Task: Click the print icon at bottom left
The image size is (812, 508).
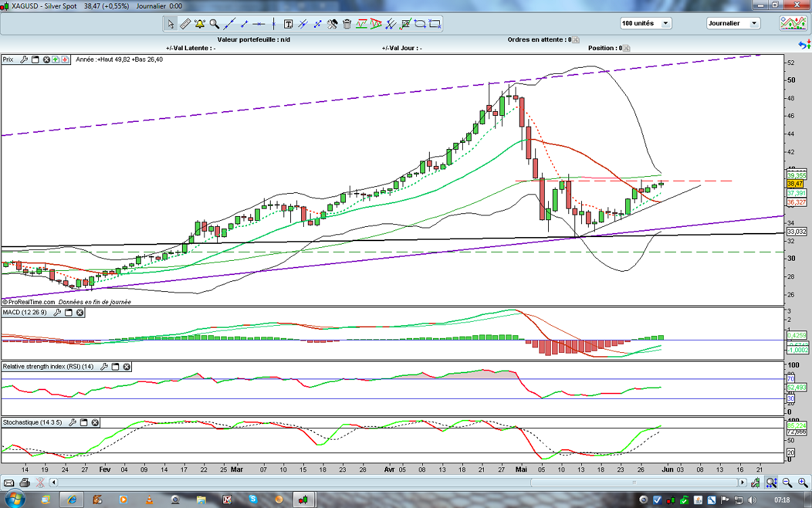Action: pos(25,483)
